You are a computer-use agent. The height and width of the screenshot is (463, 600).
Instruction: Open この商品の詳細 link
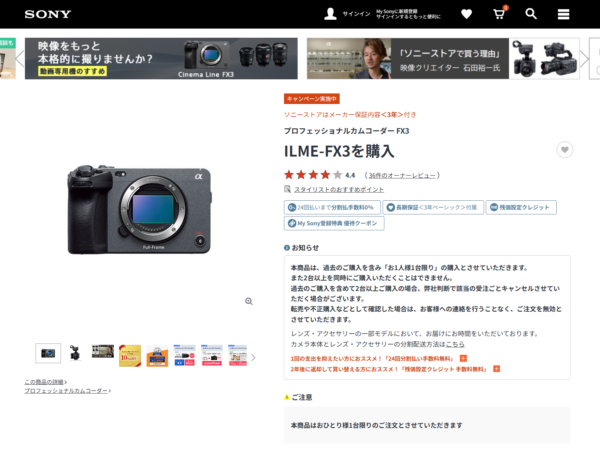point(46,382)
